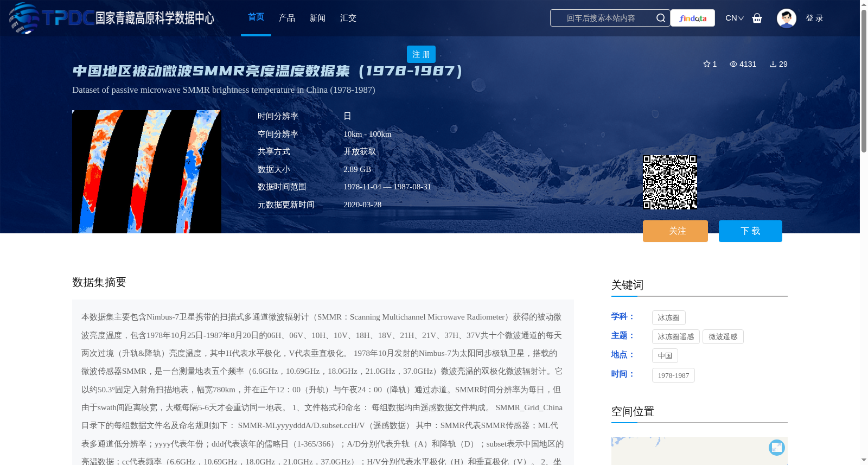Click the findata button
The height and width of the screenshot is (465, 868).
pyautogui.click(x=693, y=18)
